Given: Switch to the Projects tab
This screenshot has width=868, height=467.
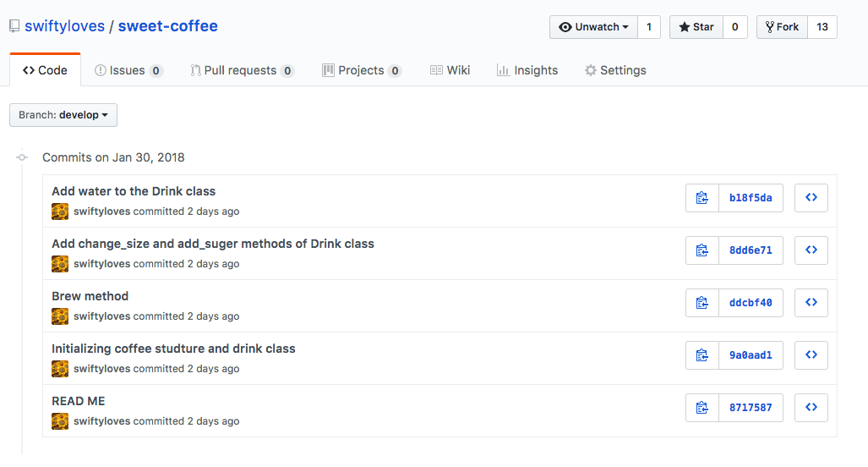Looking at the screenshot, I should (x=362, y=70).
